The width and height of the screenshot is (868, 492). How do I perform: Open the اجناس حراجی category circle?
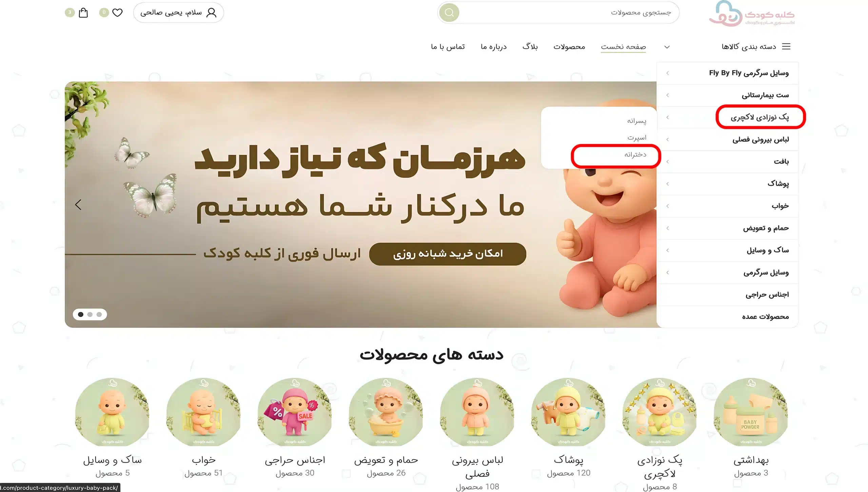click(x=295, y=412)
